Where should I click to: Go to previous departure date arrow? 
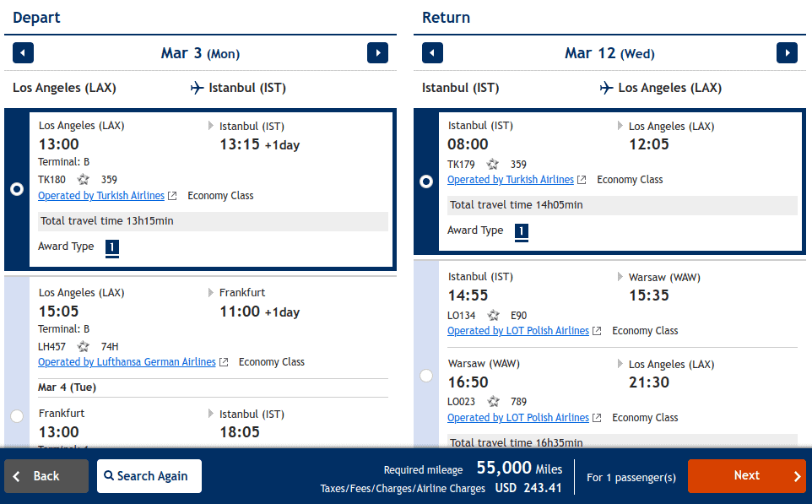pos(24,53)
